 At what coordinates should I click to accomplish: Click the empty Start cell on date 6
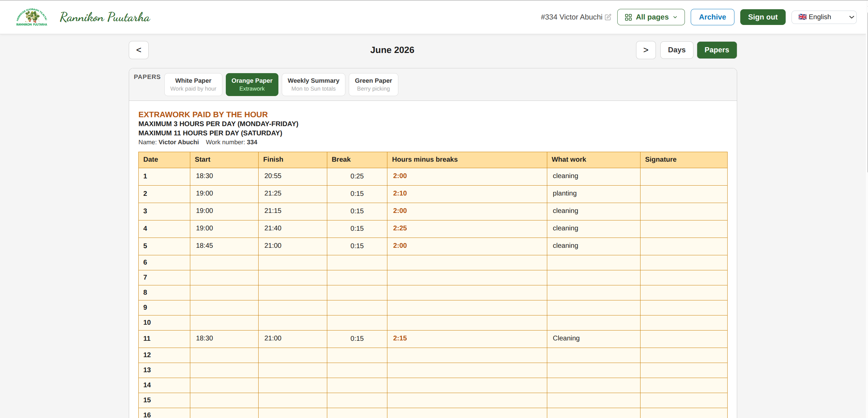(x=224, y=262)
